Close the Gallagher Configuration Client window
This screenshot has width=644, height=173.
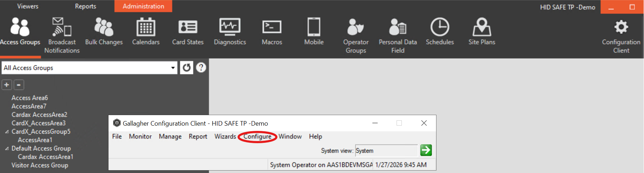[424, 123]
